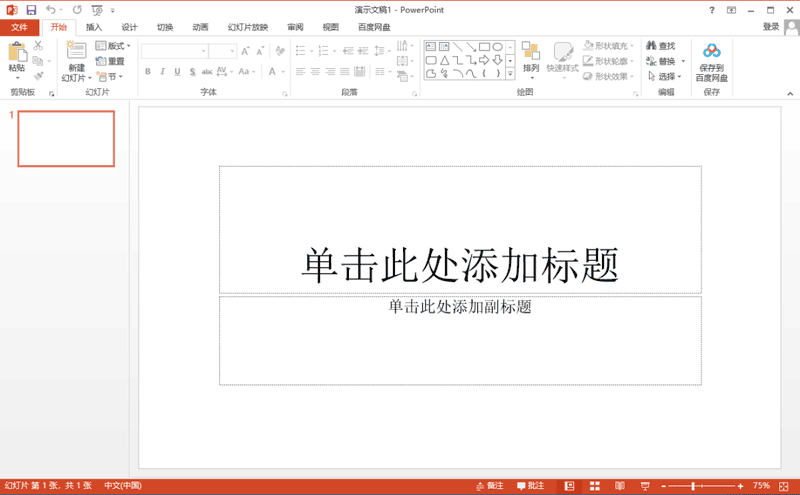Center align text in paragraph group

point(315,72)
